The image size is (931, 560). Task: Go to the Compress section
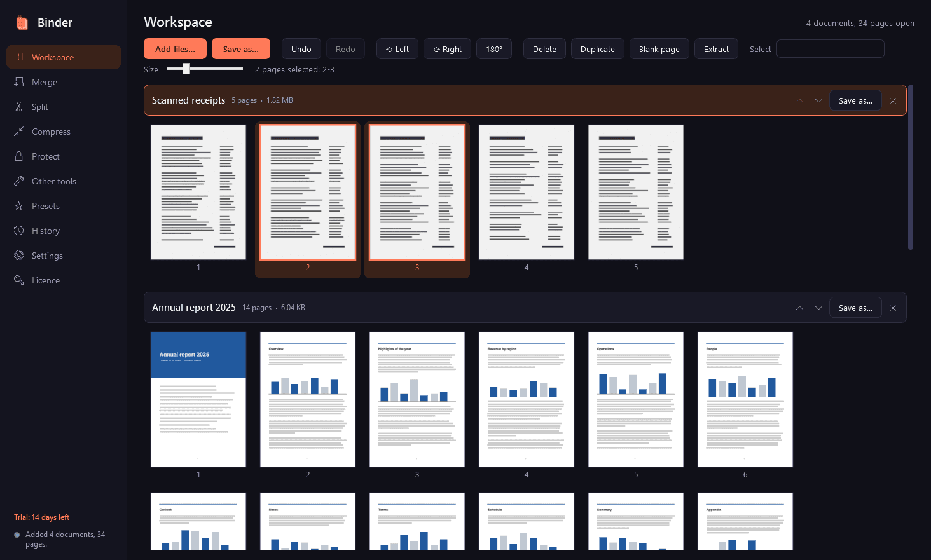[64, 132]
